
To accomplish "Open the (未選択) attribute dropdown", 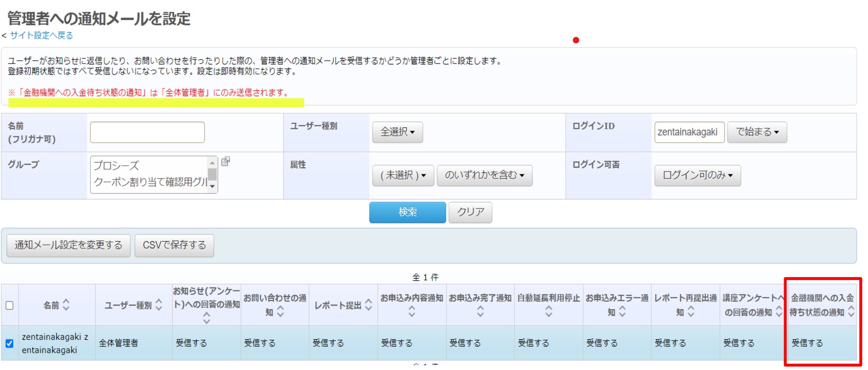I will tap(403, 175).
